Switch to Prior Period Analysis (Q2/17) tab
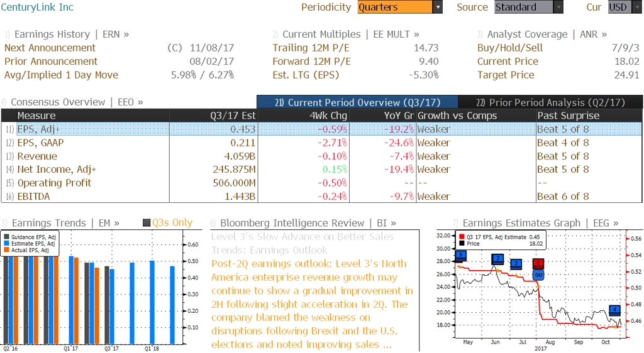 [550, 102]
